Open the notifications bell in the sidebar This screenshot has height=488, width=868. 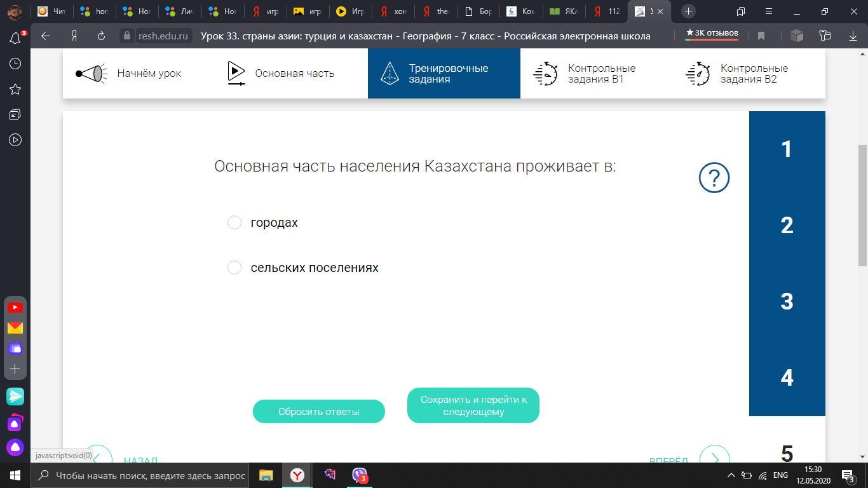click(15, 37)
